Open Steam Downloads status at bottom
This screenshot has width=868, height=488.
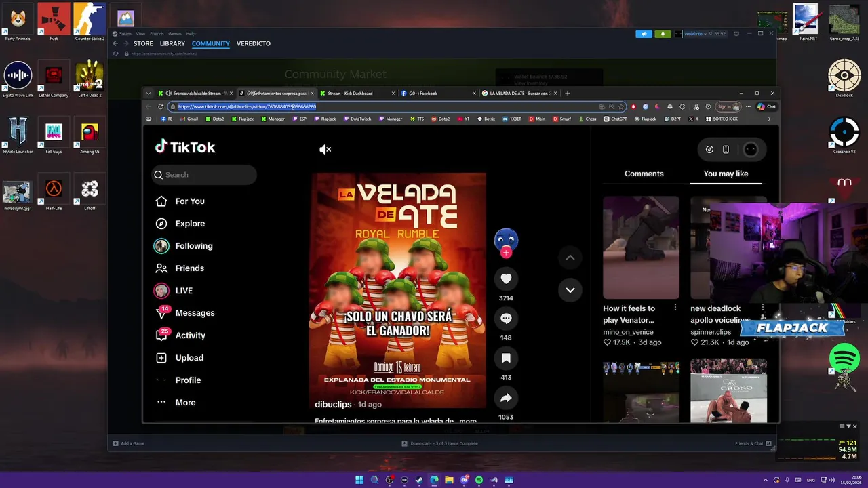tap(439, 443)
